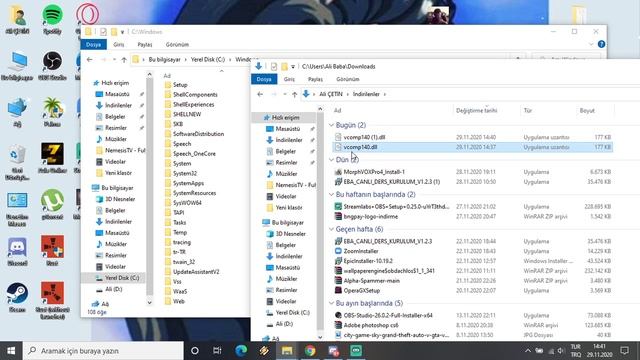Image resolution: width=640 pixels, height=360 pixels.
Task: Select bngpay-logo-indirme archive
Action: tap(371, 216)
